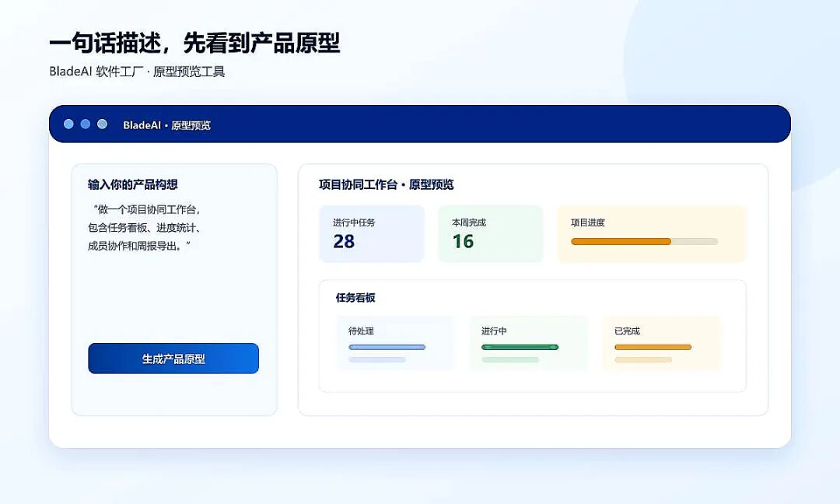Click the number 16 value
The height and width of the screenshot is (504, 840).
[x=463, y=242]
